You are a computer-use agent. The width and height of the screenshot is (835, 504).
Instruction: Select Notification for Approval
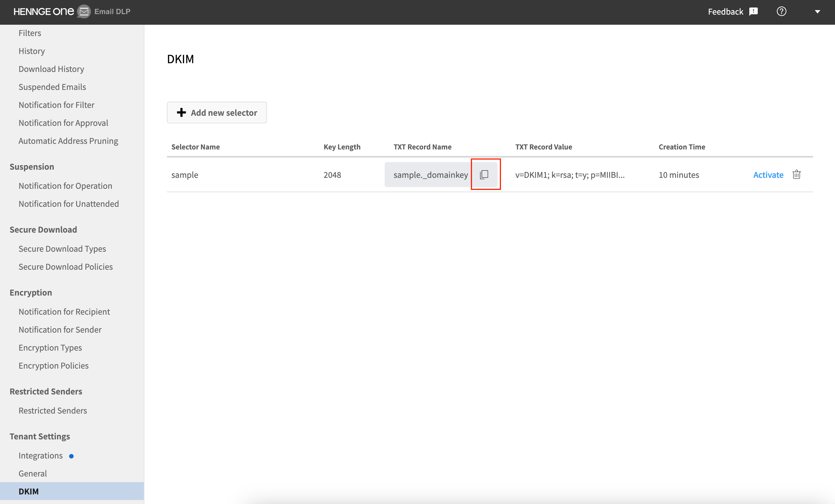point(63,123)
